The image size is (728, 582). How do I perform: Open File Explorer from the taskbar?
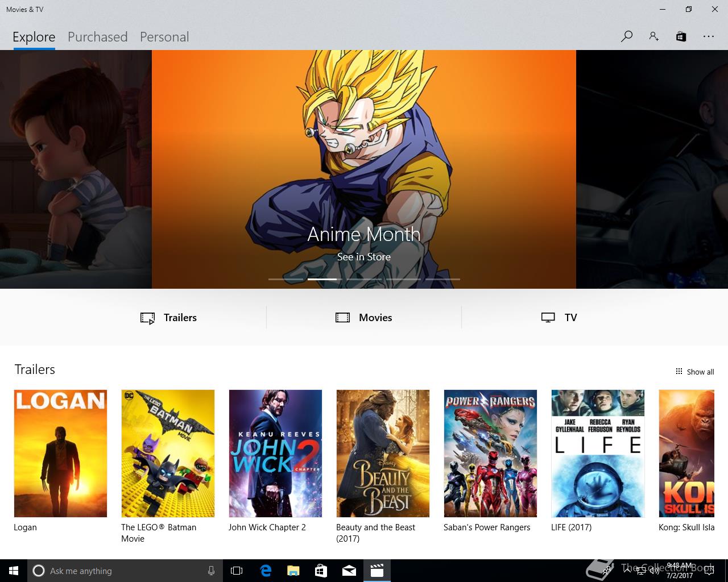[293, 571]
